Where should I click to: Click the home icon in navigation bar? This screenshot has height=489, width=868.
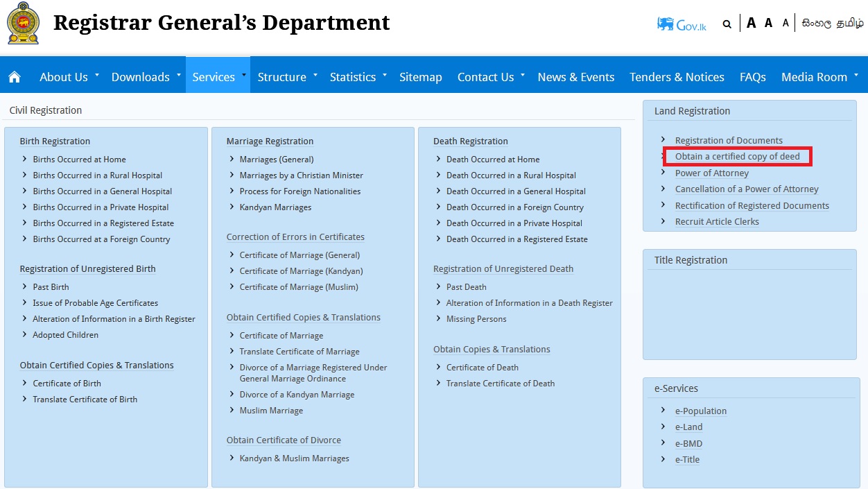tap(15, 77)
